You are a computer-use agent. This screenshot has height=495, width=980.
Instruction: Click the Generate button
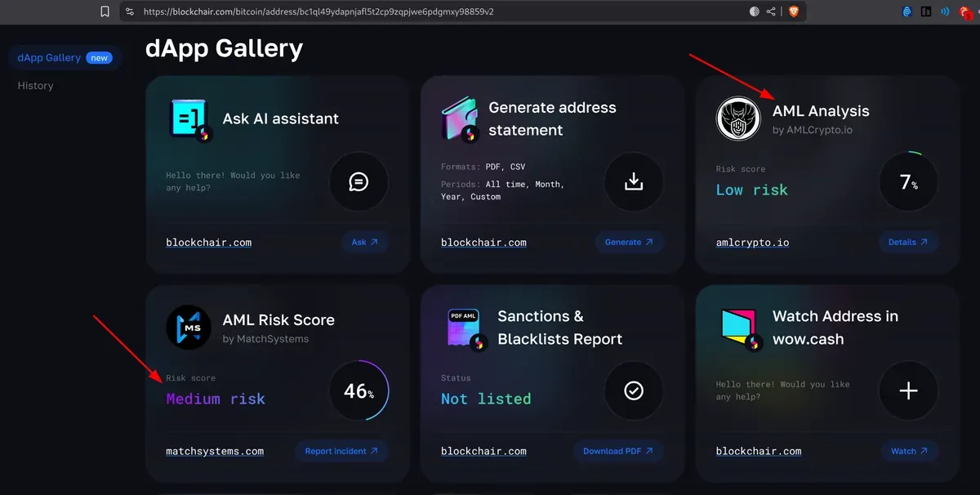(x=629, y=242)
